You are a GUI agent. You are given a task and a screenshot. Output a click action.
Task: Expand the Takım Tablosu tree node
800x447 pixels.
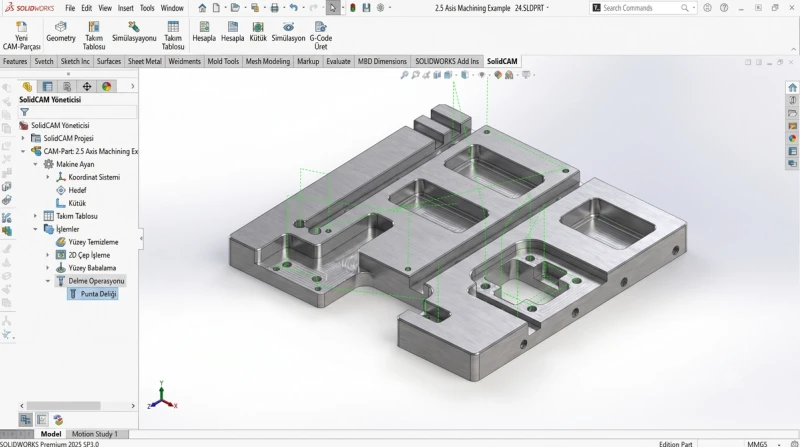point(35,216)
